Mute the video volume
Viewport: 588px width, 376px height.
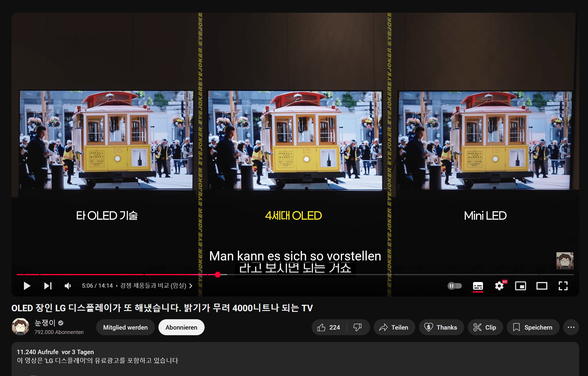pyautogui.click(x=68, y=286)
